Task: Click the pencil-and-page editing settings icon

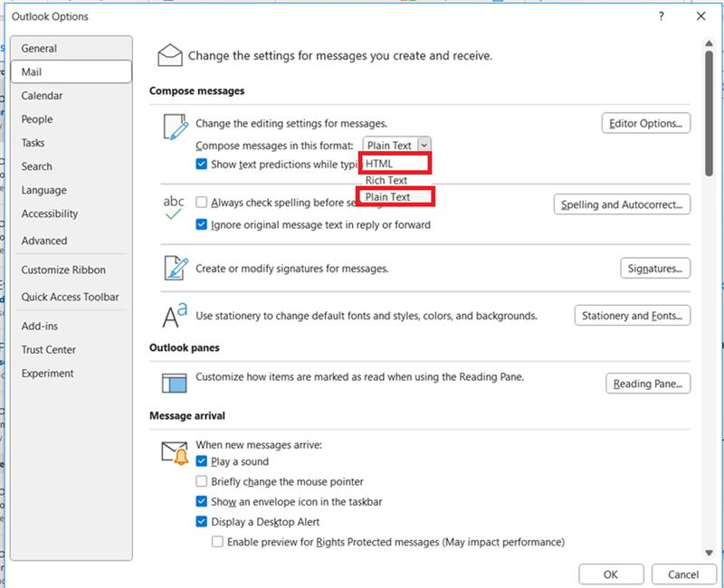Action: point(176,127)
